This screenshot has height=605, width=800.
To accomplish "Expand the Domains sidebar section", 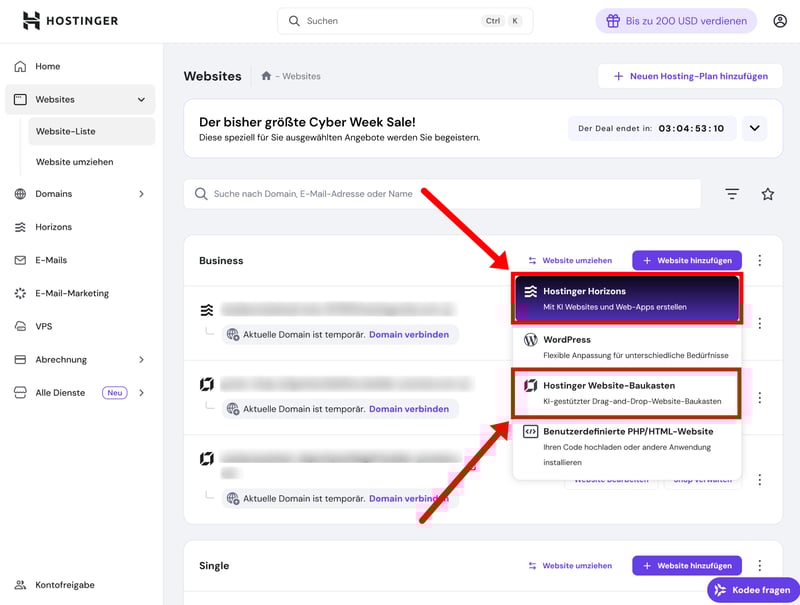I will pos(141,194).
